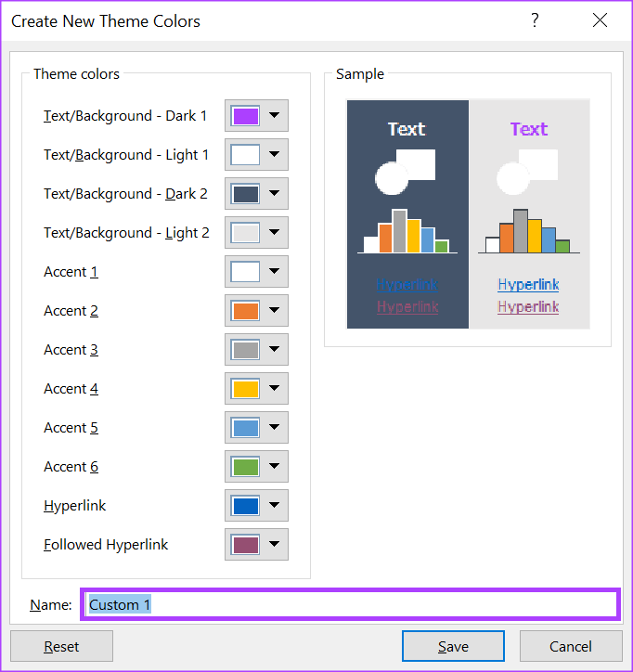Image resolution: width=633 pixels, height=672 pixels.
Task: Expand the Accent 3 gray color dropdown
Action: point(274,350)
